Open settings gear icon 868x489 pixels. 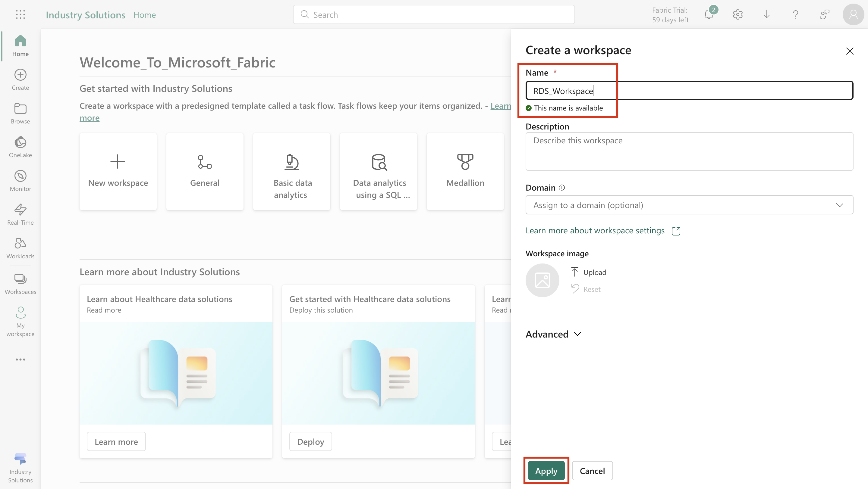coord(737,14)
